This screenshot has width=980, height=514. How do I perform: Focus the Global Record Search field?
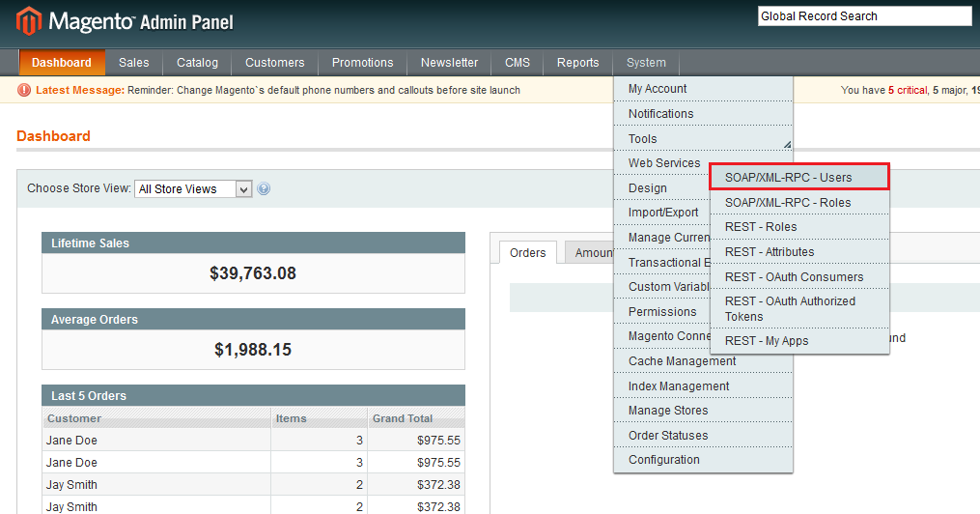coord(864,16)
